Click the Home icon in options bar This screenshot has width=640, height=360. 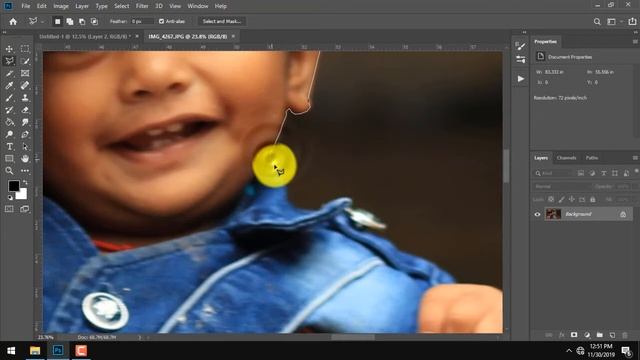coord(13,21)
